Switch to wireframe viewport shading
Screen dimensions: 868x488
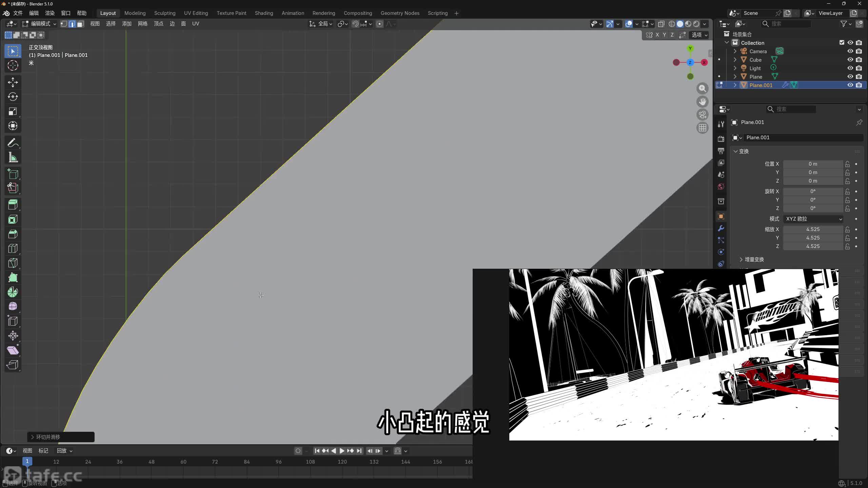coord(672,24)
